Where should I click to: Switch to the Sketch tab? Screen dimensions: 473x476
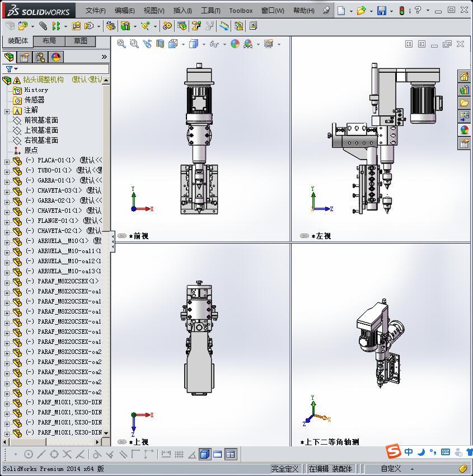81,41
